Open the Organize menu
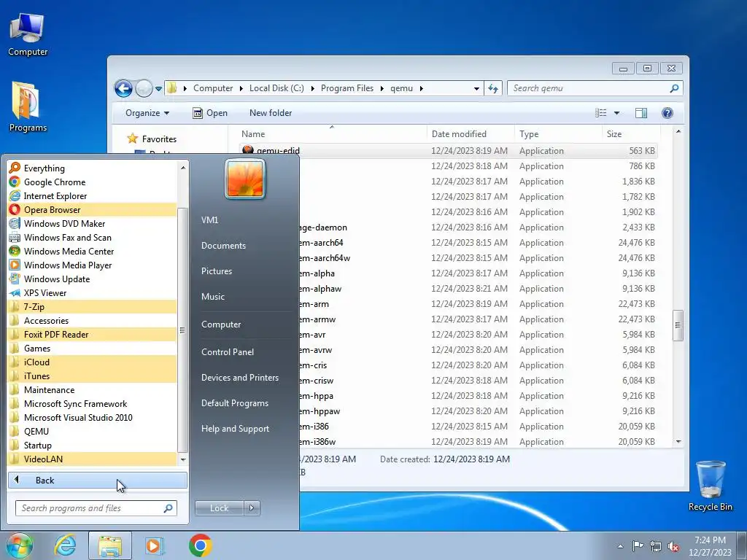747x560 pixels. pyautogui.click(x=147, y=113)
